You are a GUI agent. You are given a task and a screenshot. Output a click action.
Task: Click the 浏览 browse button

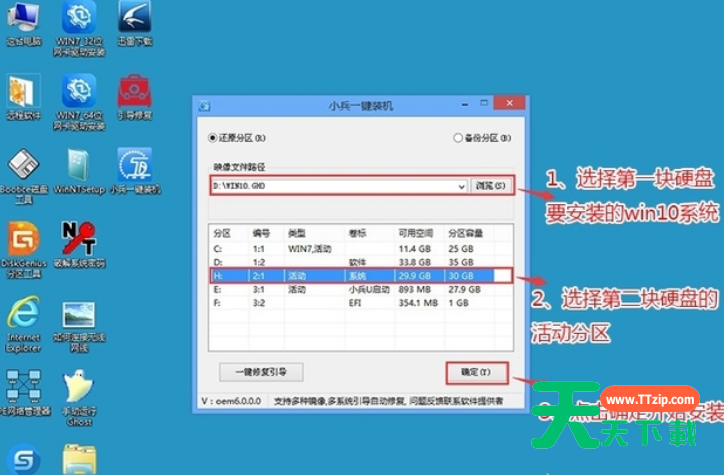click(491, 186)
